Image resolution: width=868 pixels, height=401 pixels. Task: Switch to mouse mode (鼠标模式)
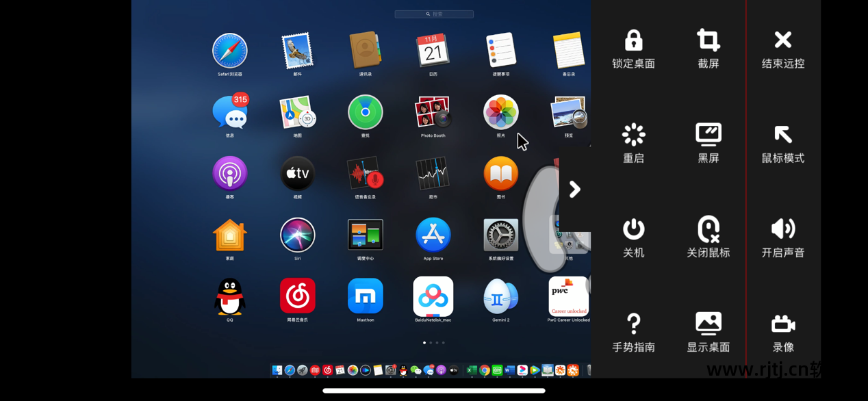[x=783, y=144]
